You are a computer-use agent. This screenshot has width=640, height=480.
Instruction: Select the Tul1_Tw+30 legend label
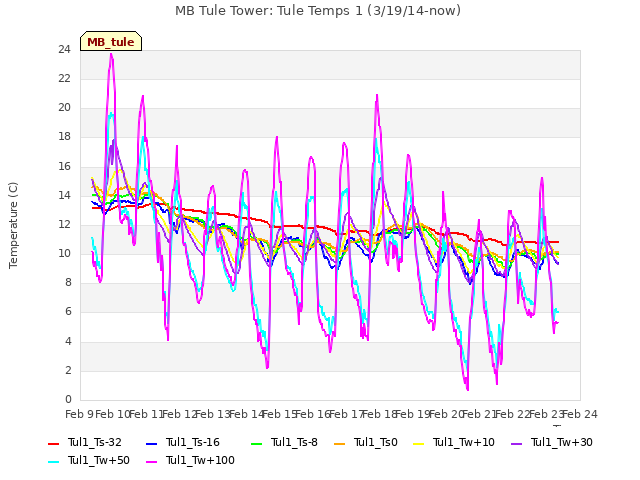[562, 442]
